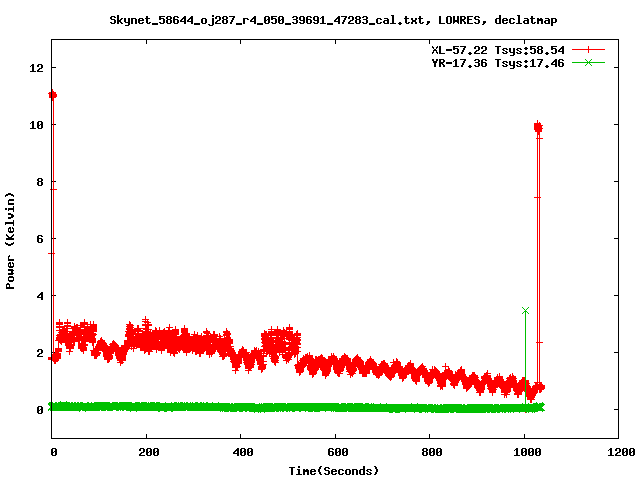Screen dimensions: 640x480
Task: Click the Power (Kelvin) y-axis label
Action: click(x=10, y=241)
